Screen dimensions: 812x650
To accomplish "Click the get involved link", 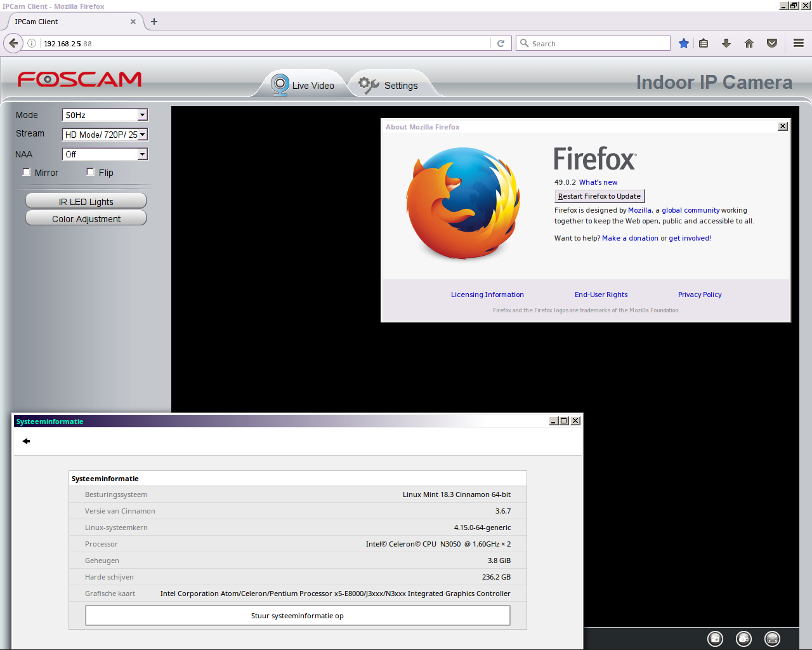I will pyautogui.click(x=690, y=238).
